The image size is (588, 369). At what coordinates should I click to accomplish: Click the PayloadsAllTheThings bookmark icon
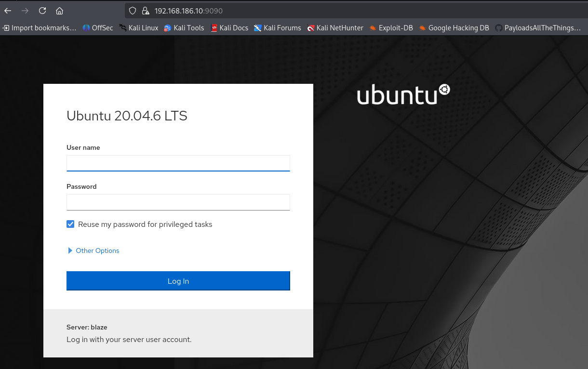coord(498,28)
